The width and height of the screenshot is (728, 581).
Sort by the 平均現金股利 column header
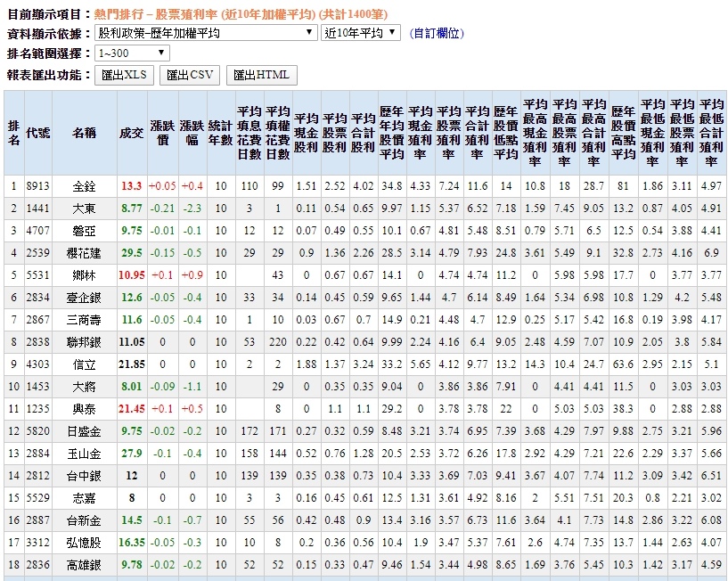pos(307,133)
